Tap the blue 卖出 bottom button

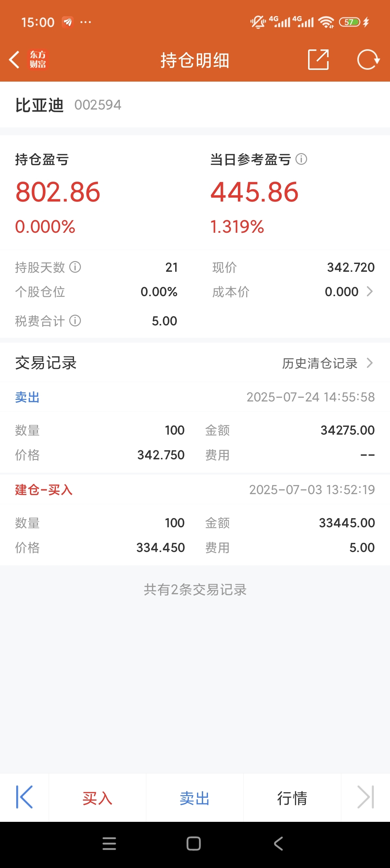(x=195, y=798)
